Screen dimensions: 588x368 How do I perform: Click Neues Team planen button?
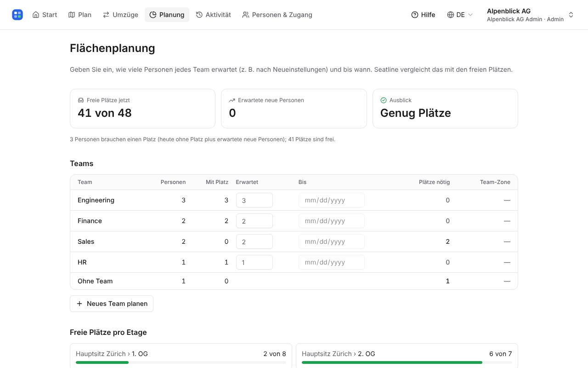(x=112, y=304)
